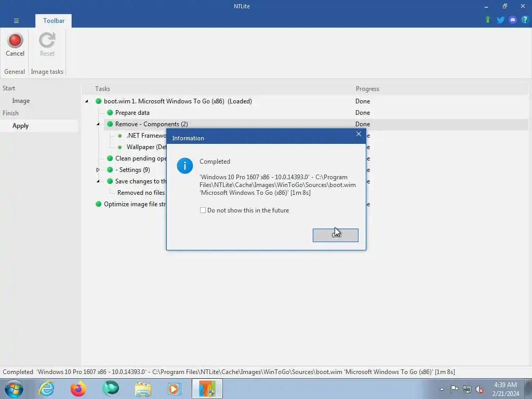The width and height of the screenshot is (532, 399).
Task: Click the clock showing 4:39 AM
Action: coord(506,385)
